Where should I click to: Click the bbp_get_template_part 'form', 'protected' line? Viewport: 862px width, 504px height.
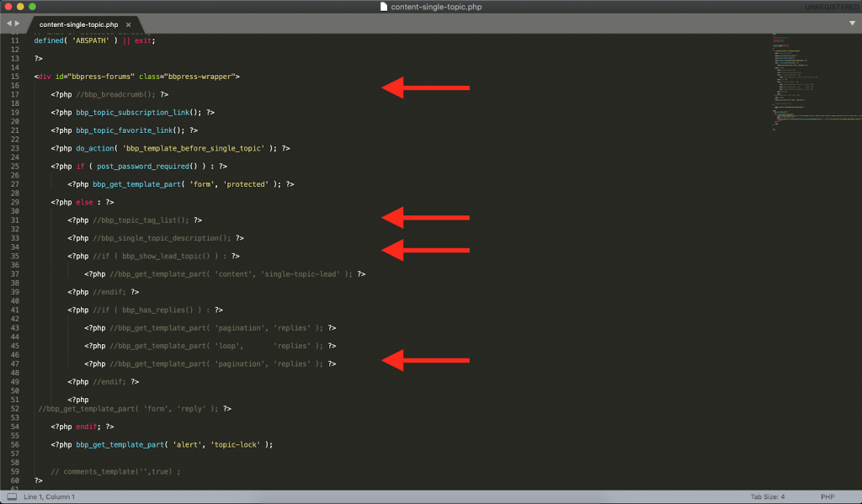[185, 183]
